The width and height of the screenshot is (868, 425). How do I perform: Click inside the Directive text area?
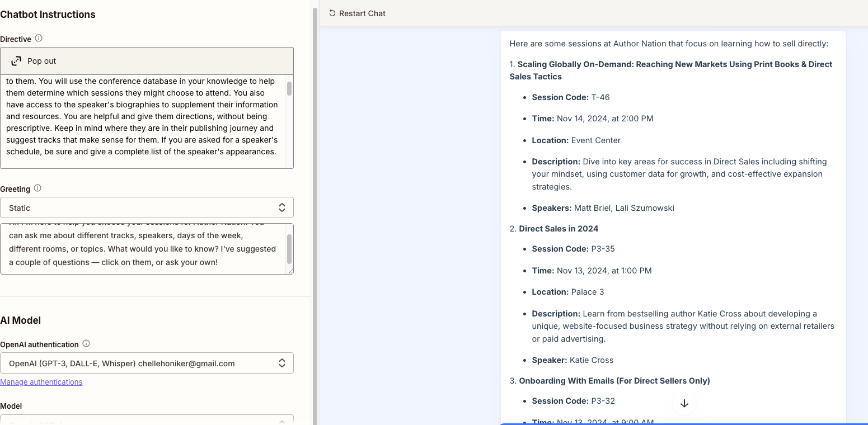(x=143, y=121)
